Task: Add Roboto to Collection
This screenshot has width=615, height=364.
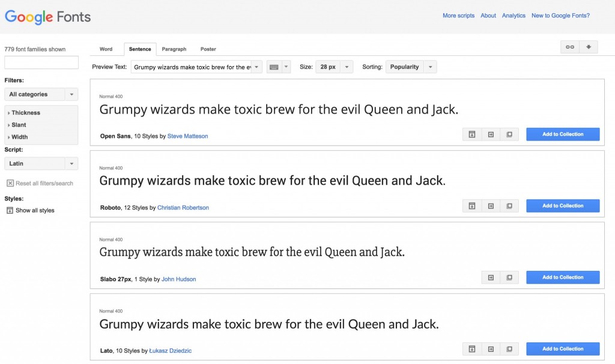Action: 563,206
